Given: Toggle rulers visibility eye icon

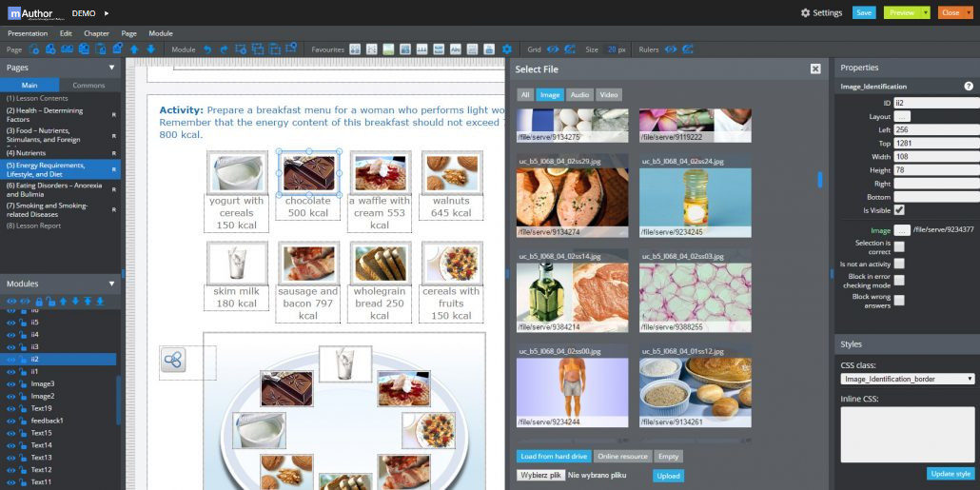Looking at the screenshot, I should pos(671,49).
